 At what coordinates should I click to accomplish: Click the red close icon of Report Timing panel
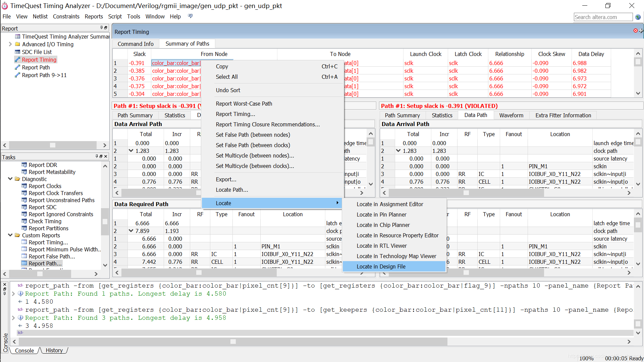point(635,31)
